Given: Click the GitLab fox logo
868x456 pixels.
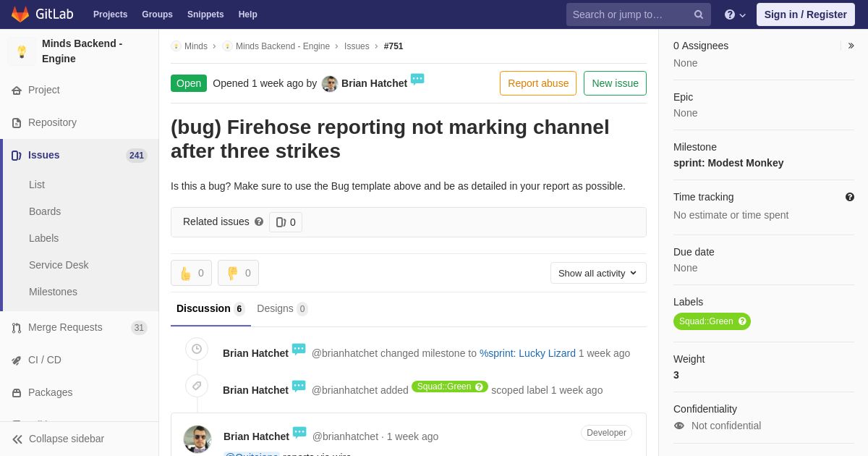Looking at the screenshot, I should tap(20, 14).
